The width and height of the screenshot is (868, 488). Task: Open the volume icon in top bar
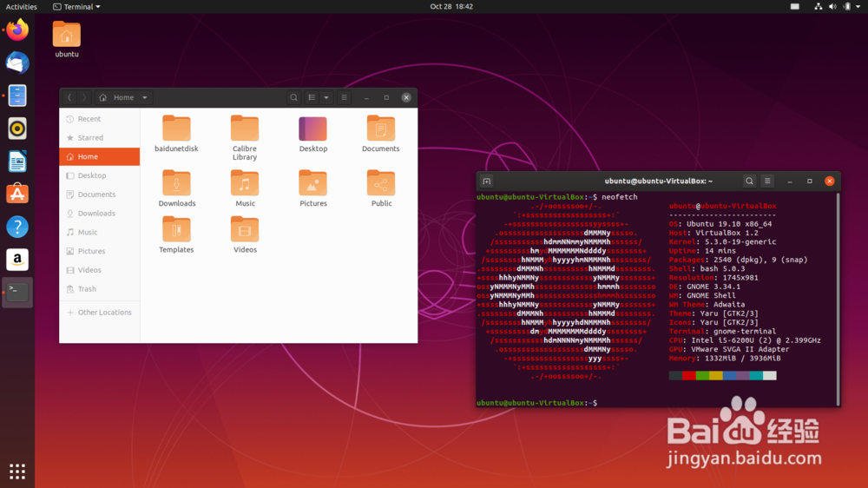(832, 7)
